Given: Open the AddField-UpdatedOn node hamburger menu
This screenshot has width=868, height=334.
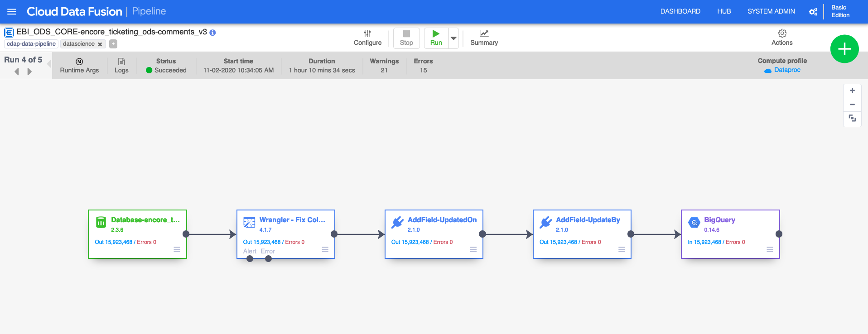Looking at the screenshot, I should pos(473,249).
